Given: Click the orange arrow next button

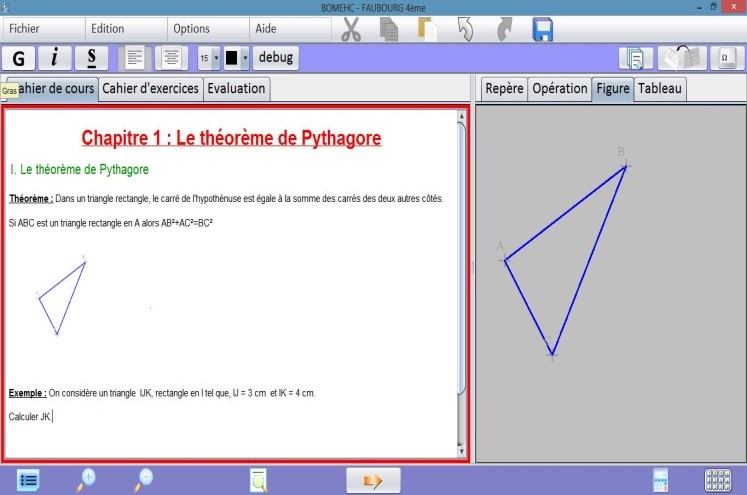Looking at the screenshot, I should click(372, 480).
